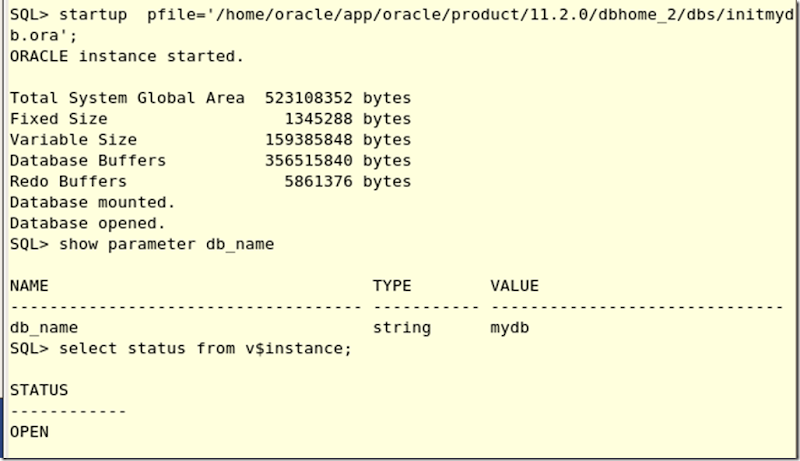The height and width of the screenshot is (461, 800).
Task: Click the 'Database Buffers' label
Action: (87, 160)
